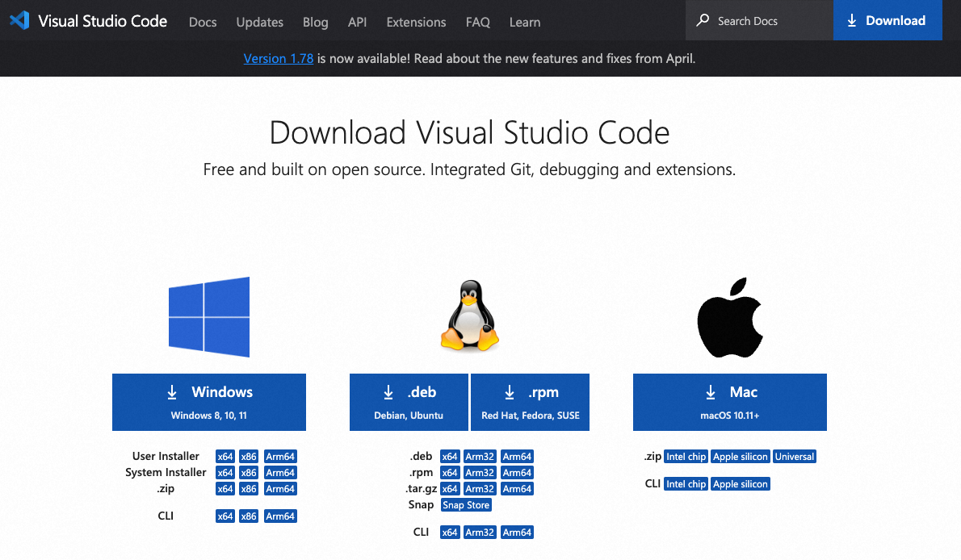Image resolution: width=961 pixels, height=560 pixels.
Task: Select User Installer Arm64 link
Action: coord(280,457)
